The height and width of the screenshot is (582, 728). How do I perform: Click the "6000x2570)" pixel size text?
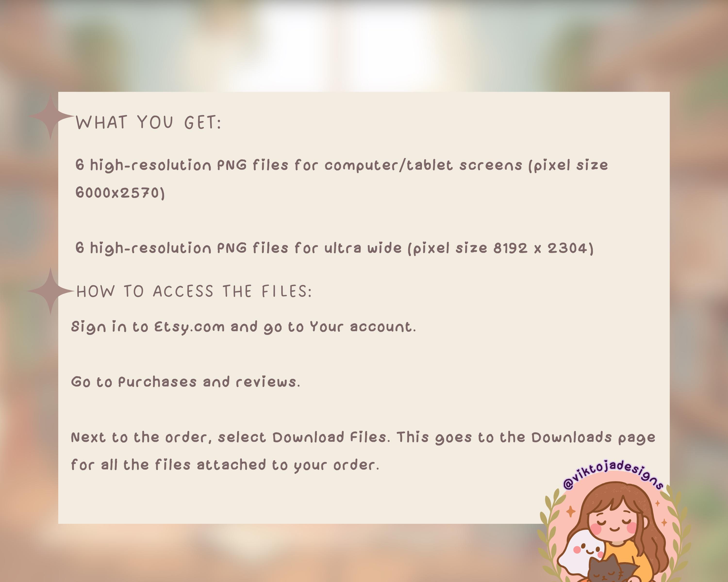[120, 193]
